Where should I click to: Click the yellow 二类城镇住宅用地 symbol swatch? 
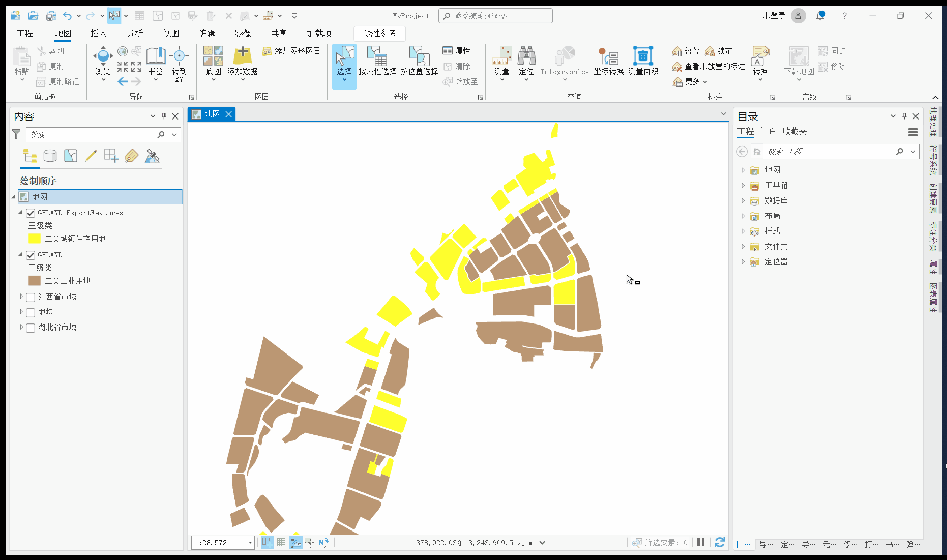(35, 239)
